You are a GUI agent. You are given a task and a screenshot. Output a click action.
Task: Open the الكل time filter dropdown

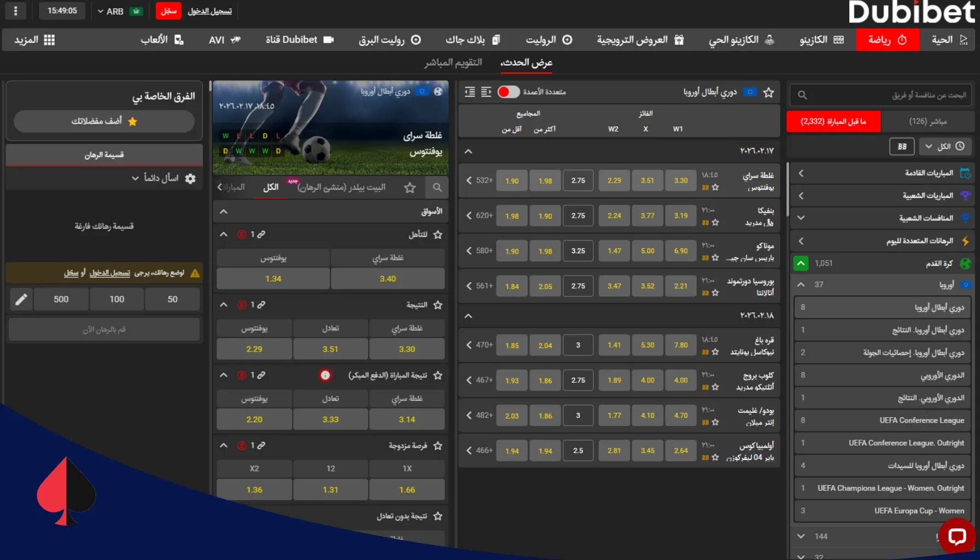pyautogui.click(x=944, y=147)
